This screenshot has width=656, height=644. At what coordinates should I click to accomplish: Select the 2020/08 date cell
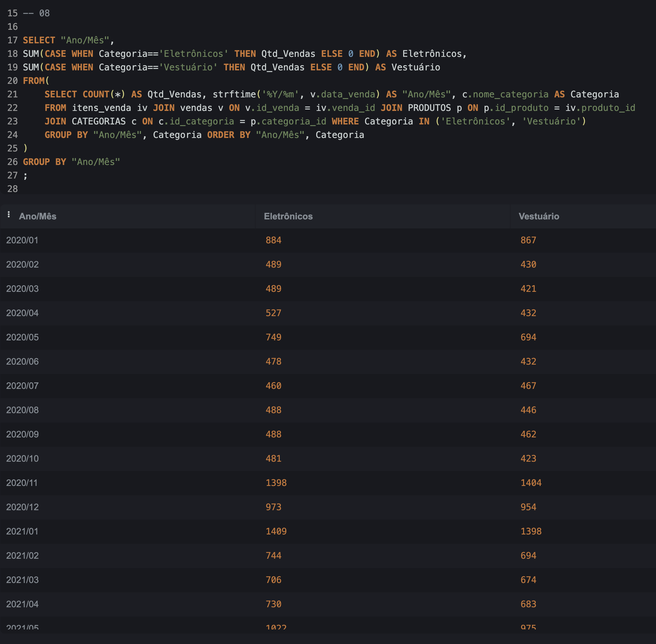(x=23, y=410)
